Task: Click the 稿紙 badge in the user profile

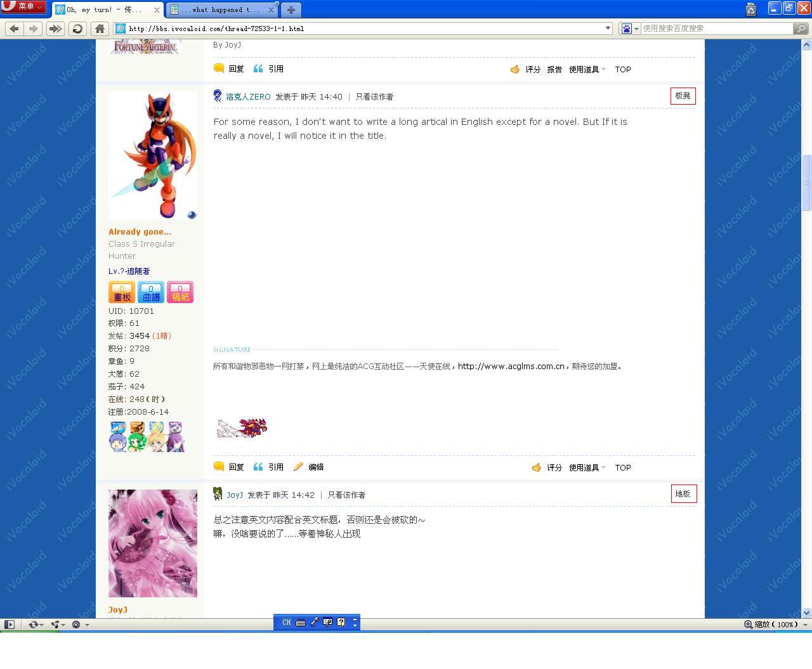Action: coord(180,292)
